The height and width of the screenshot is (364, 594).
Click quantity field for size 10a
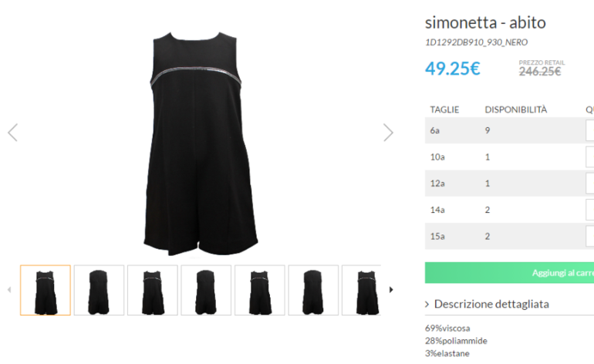click(590, 157)
